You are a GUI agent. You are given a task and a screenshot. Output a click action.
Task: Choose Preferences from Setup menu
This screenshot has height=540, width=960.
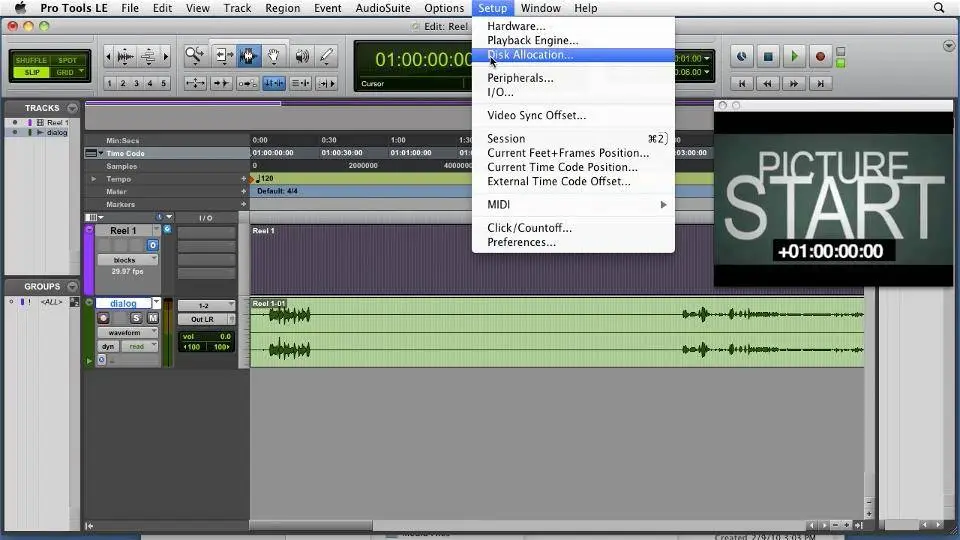pos(573,242)
